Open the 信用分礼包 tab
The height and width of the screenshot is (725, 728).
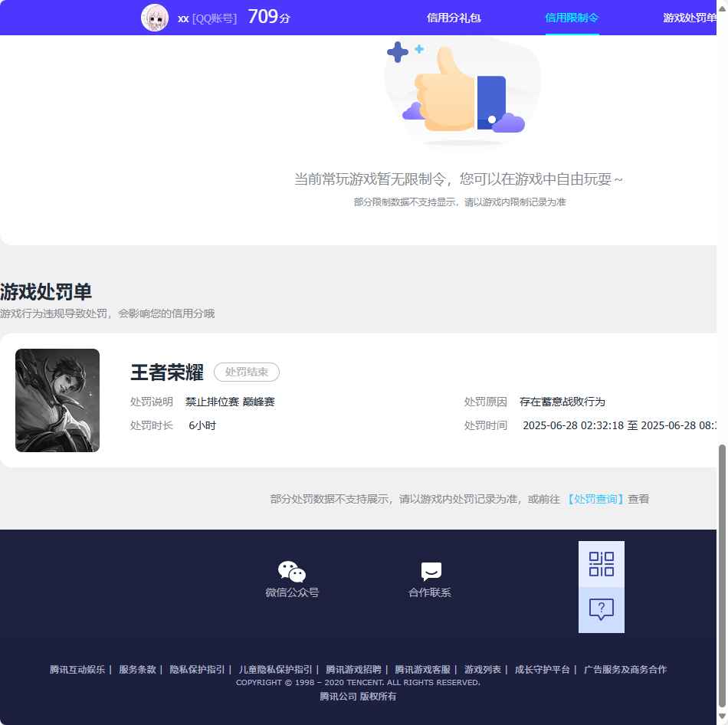[x=454, y=18]
